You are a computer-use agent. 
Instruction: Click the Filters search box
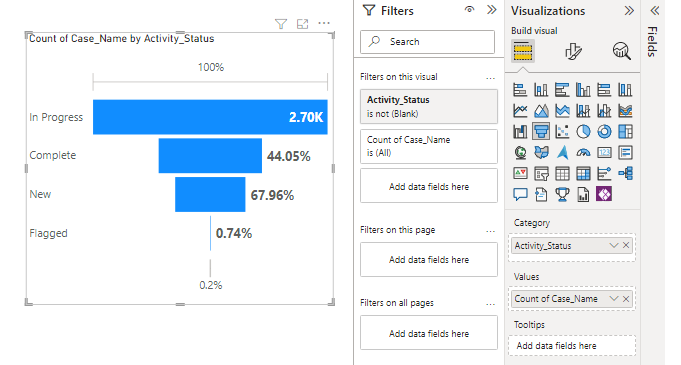coord(427,42)
